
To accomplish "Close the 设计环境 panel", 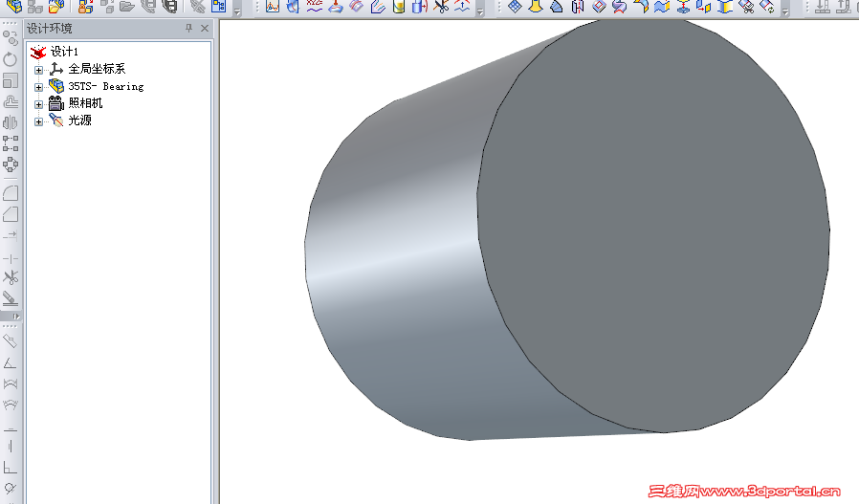I will coord(205,28).
